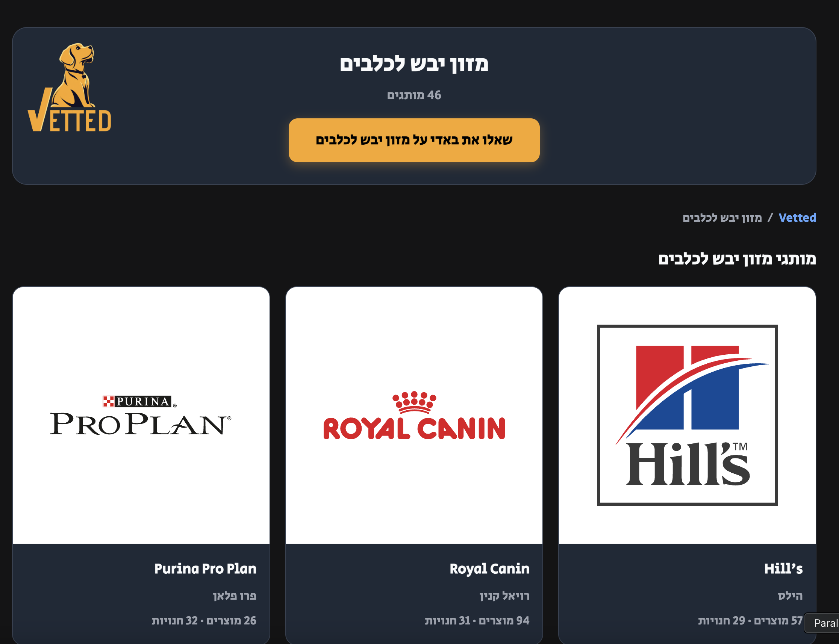Click Hill's 57 products 29 stores text

pos(750,620)
